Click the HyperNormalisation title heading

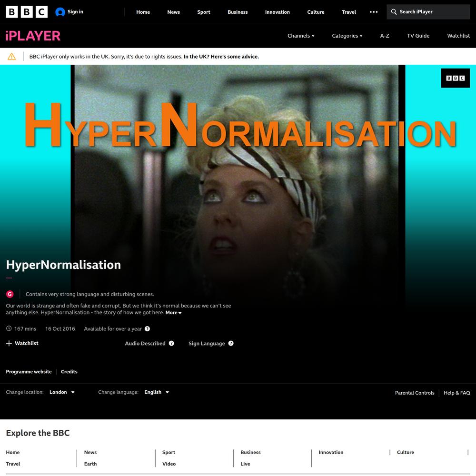click(63, 265)
